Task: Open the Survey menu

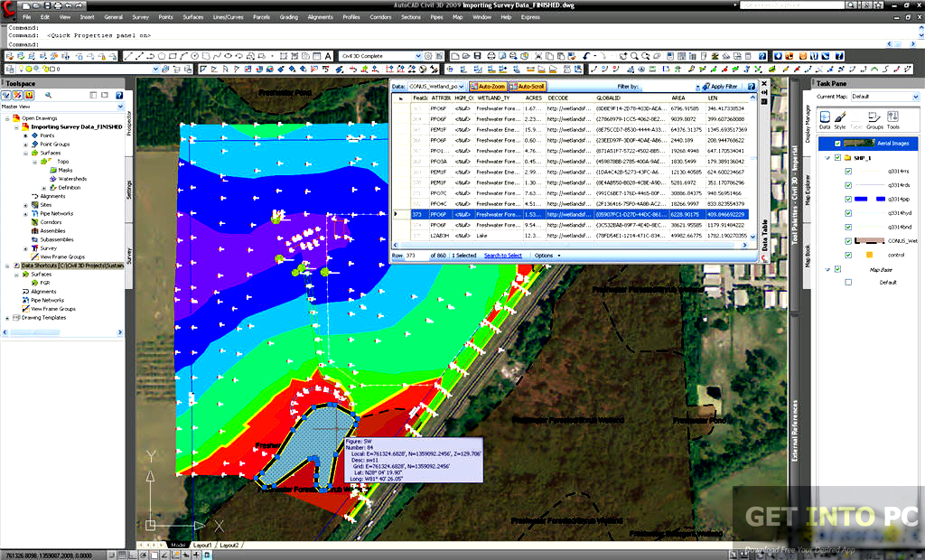Action: tap(140, 17)
